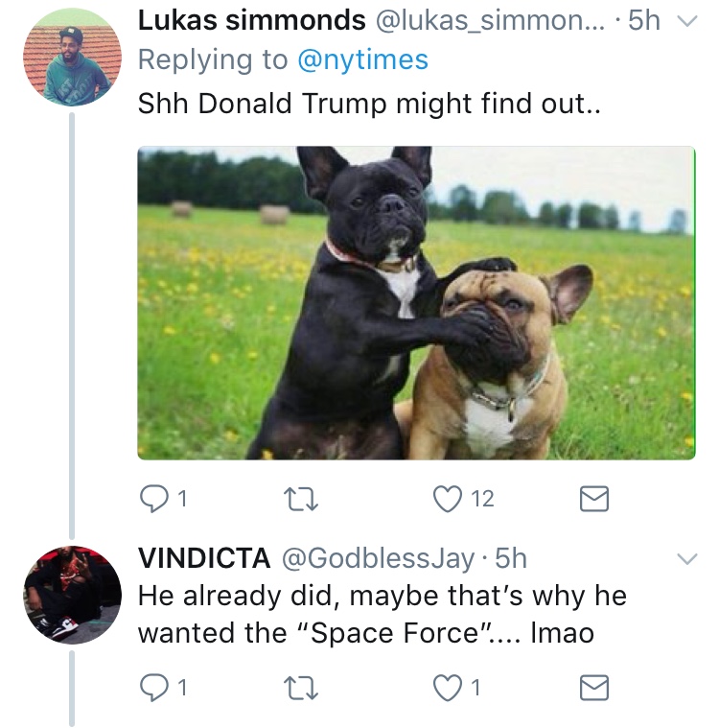Expand options chevron on Lukas simmonds' tweet
719x728 pixels.
[x=684, y=23]
